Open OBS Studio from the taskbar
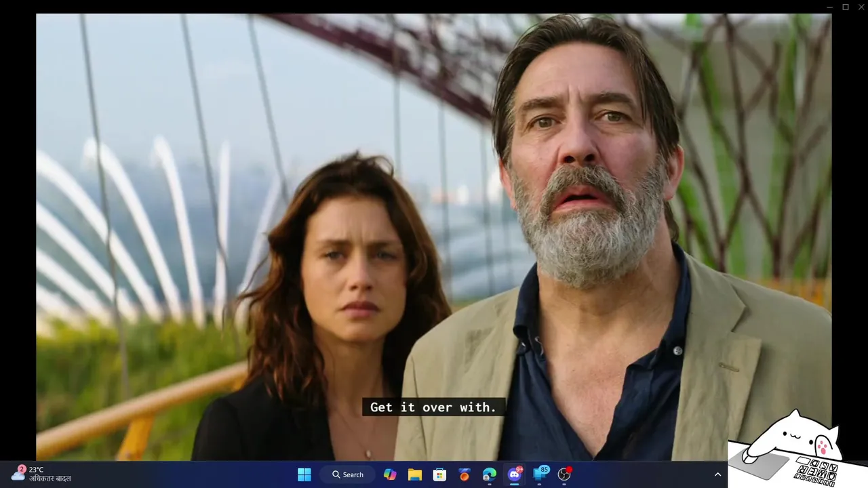The image size is (868, 488). point(564,474)
